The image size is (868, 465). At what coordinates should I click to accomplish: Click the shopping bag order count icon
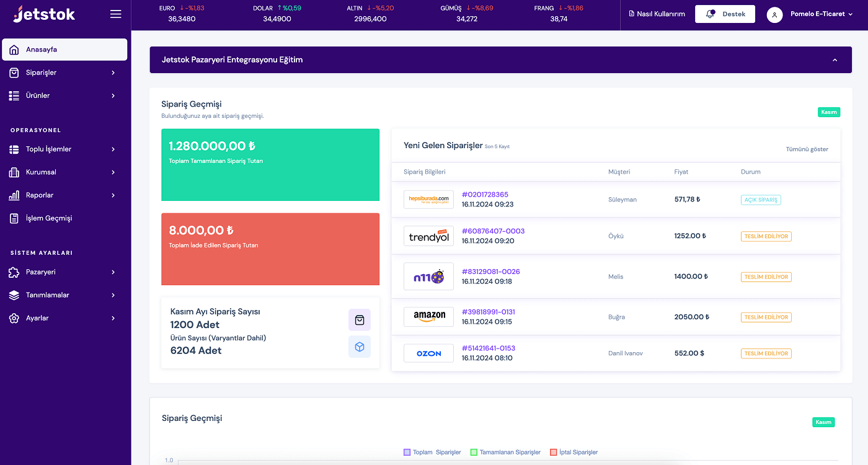pos(360,320)
